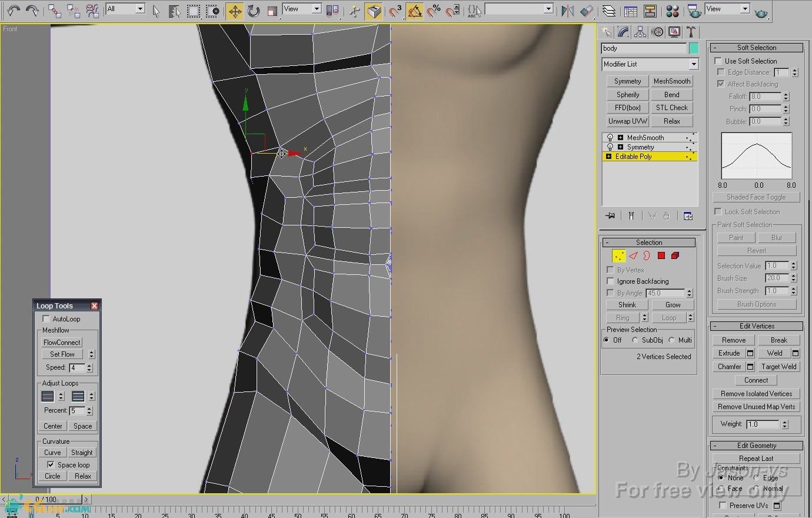
Task: Toggle the 3D Snaps magnet icon
Action: coord(395,11)
